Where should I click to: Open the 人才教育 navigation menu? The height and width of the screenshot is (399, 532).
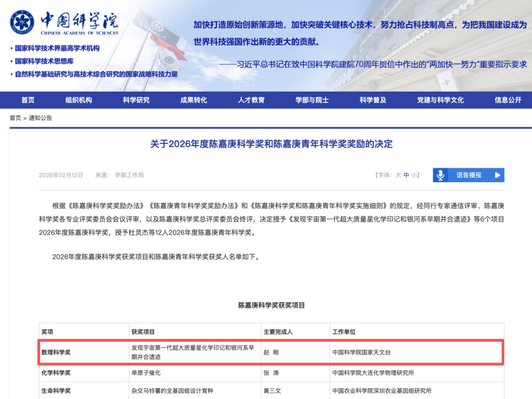point(251,100)
